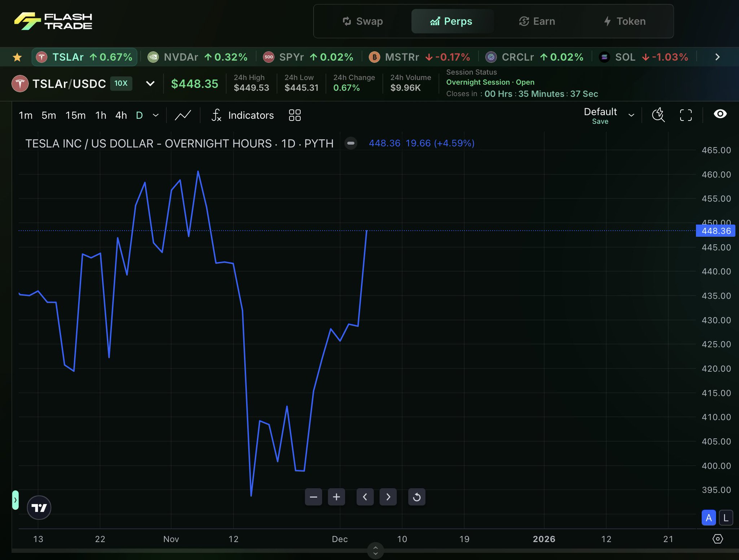Image resolution: width=739 pixels, height=560 pixels.
Task: Zoom in with the plus button
Action: 336,497
